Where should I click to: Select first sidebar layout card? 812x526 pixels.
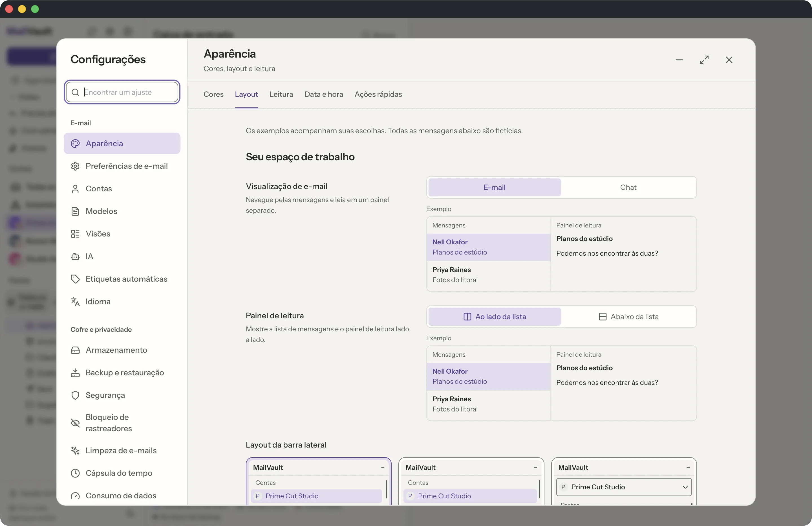318,481
